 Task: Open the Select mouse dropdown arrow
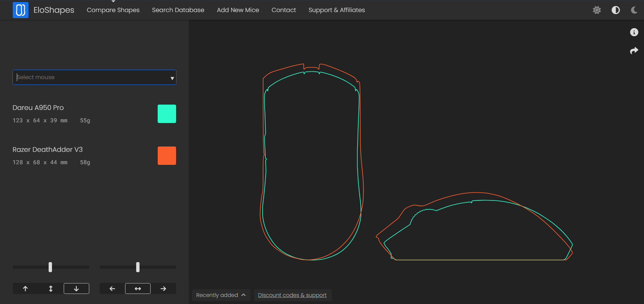coord(172,78)
